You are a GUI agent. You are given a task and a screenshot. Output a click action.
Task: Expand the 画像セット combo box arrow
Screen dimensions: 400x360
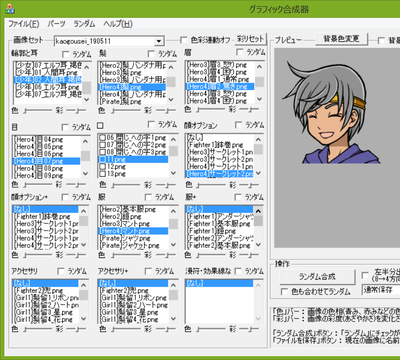159,41
